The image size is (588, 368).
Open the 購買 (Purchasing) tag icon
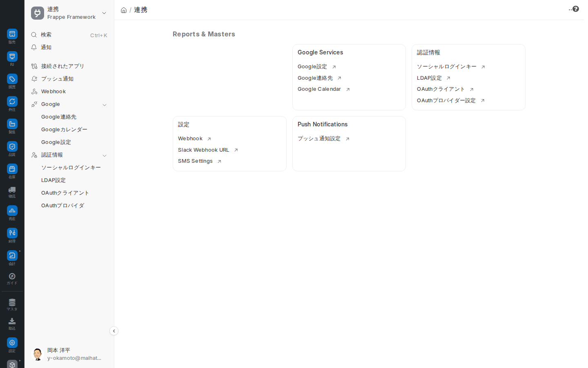(12, 79)
